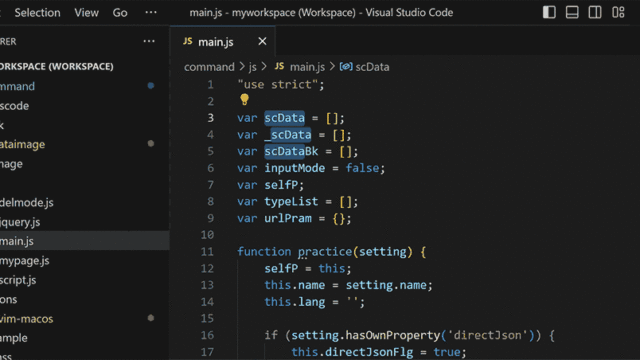Show code actions lightbulb on line 2
Viewport: 640px width, 360px height.
point(244,99)
